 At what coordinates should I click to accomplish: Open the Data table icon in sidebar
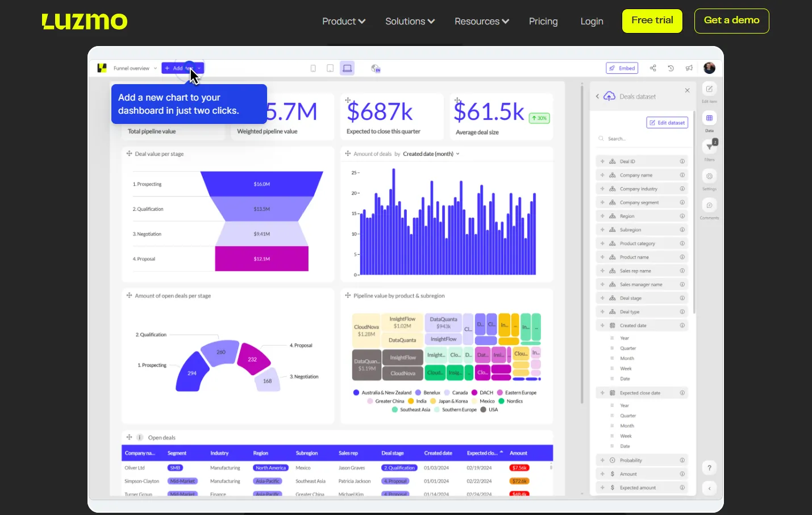click(x=710, y=118)
